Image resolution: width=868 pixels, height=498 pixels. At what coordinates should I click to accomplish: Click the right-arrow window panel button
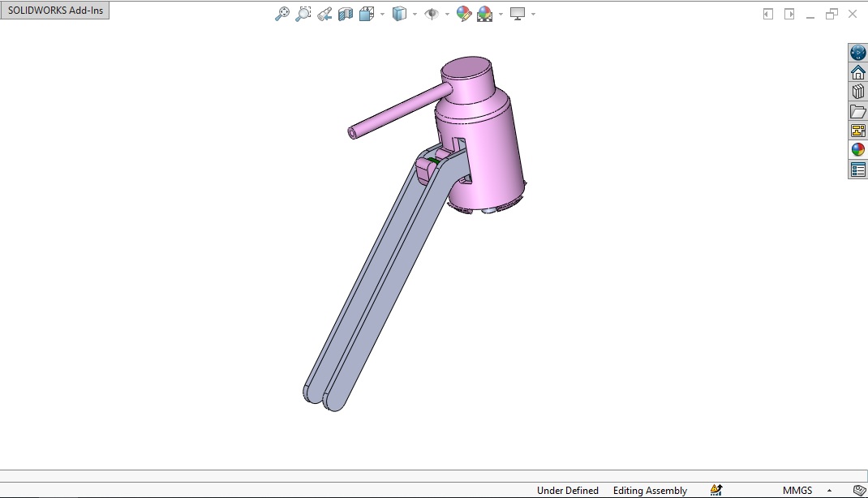pos(789,15)
